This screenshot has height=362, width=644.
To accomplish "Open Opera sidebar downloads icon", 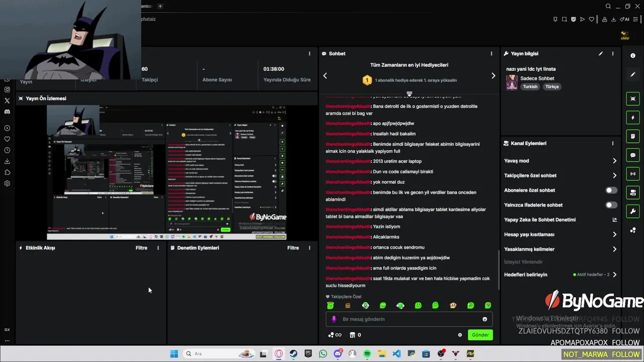I will point(7,161).
